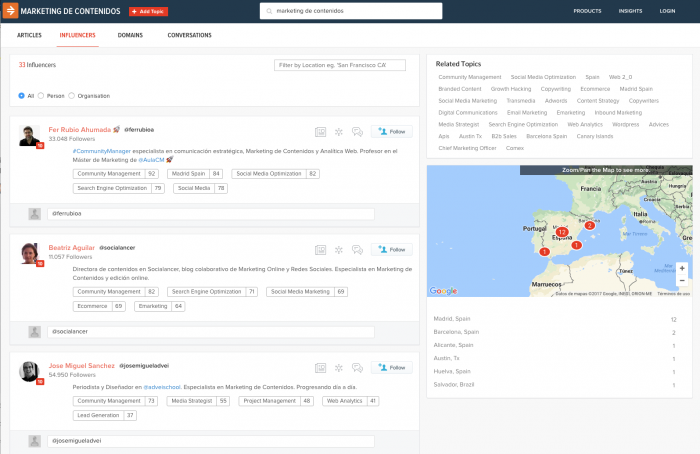The height and width of the screenshot is (454, 700).
Task: Open the Domains tab
Action: (x=130, y=35)
